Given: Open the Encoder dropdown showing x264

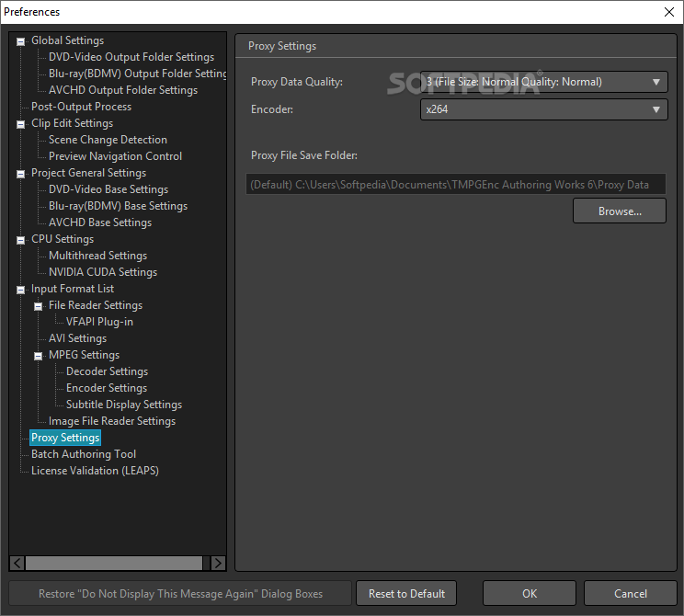Looking at the screenshot, I should tap(543, 109).
